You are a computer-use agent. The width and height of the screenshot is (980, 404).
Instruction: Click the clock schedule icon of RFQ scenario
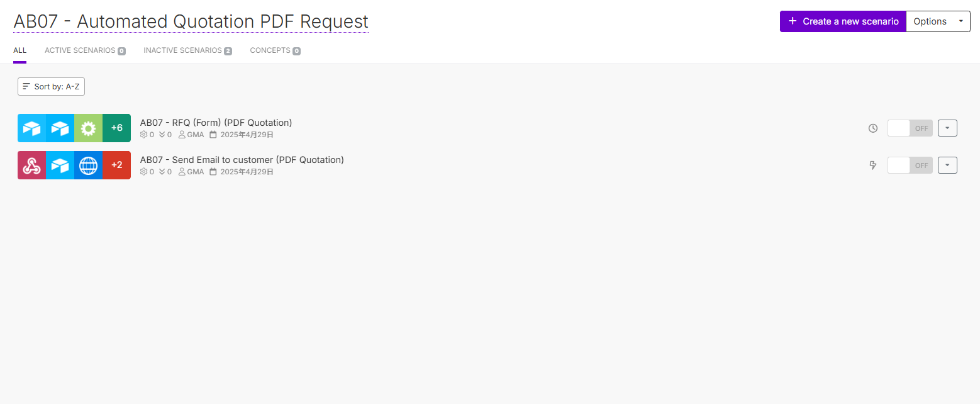coord(872,128)
